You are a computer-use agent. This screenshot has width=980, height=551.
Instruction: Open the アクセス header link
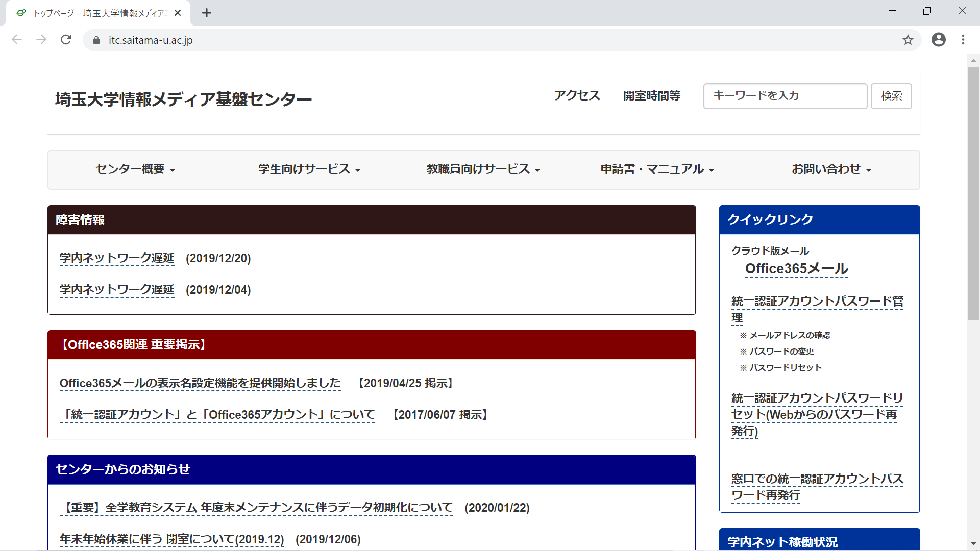point(577,96)
